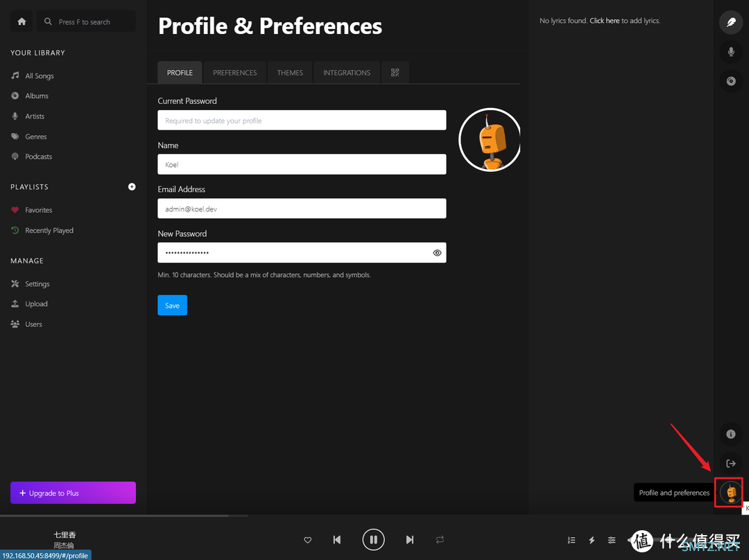The image size is (749, 560).
Task: Open the Integrations tab
Action: click(x=347, y=73)
